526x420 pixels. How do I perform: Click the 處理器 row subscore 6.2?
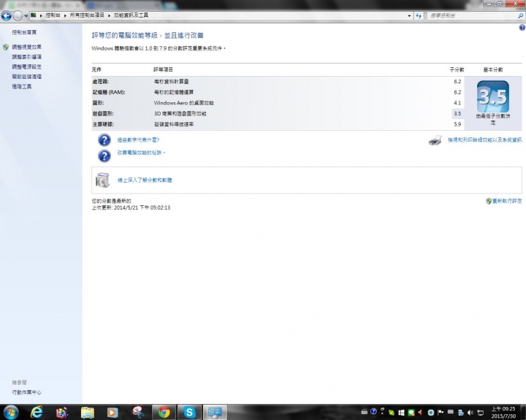tap(457, 82)
